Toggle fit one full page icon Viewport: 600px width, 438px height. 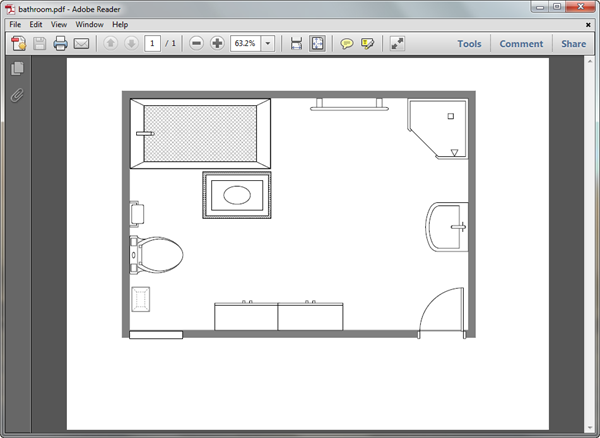point(317,44)
